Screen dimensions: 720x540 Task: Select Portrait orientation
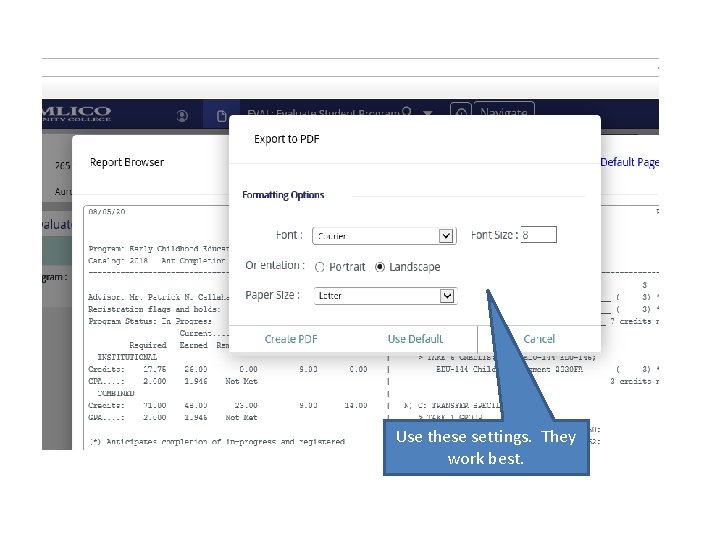click(x=320, y=267)
